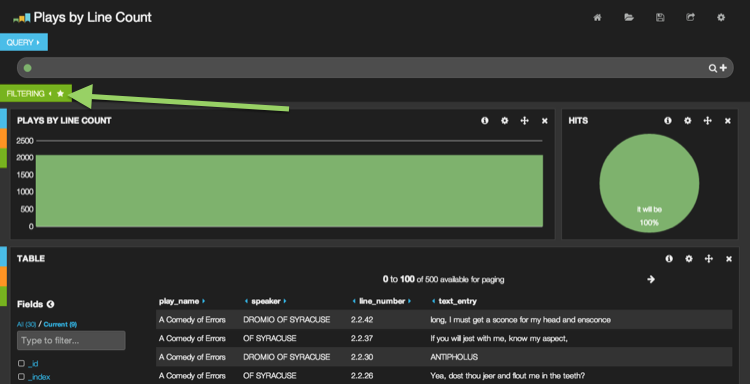Configure the Plays By Line Count panel
750x384 pixels.
[x=505, y=121]
